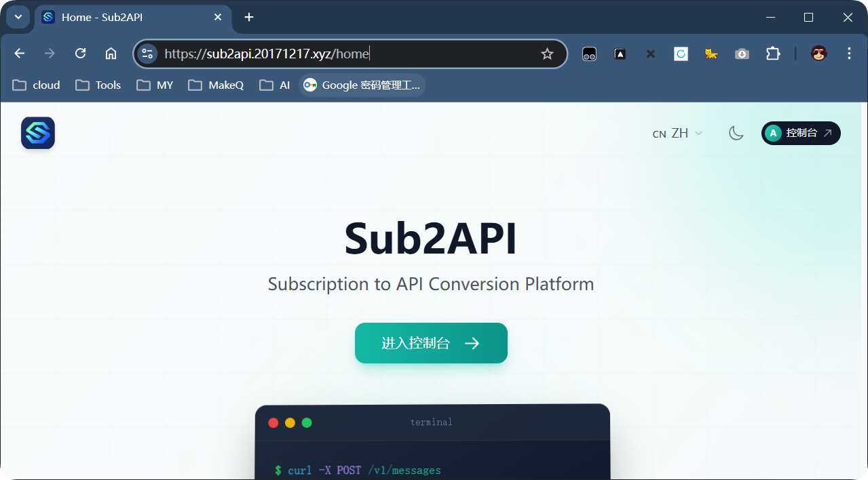Viewport: 868px width, 480px height.
Task: Open the Tools bookmarks folder
Action: tap(98, 85)
